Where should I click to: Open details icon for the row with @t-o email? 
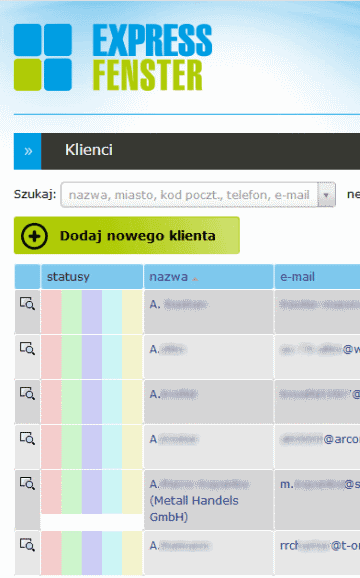[27, 545]
